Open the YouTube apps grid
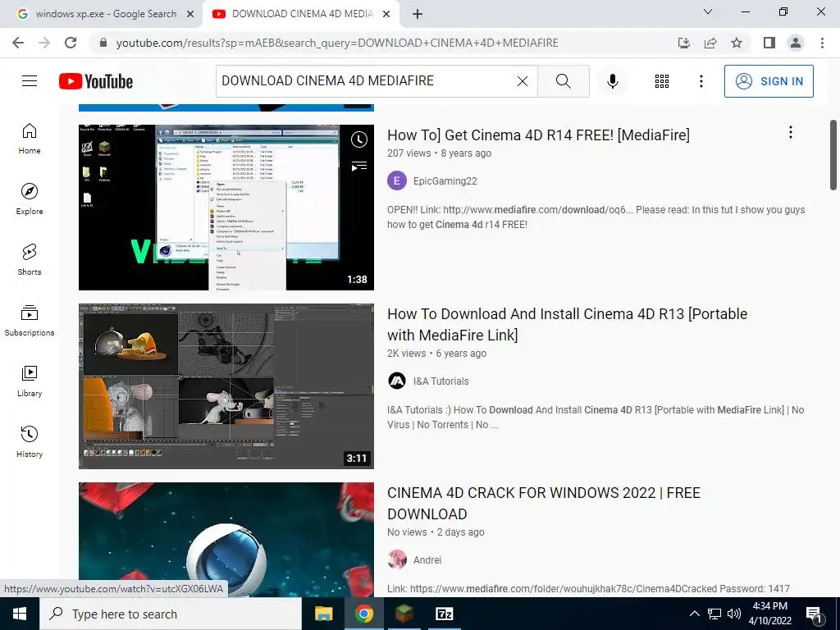Image resolution: width=840 pixels, height=630 pixels. [662, 81]
